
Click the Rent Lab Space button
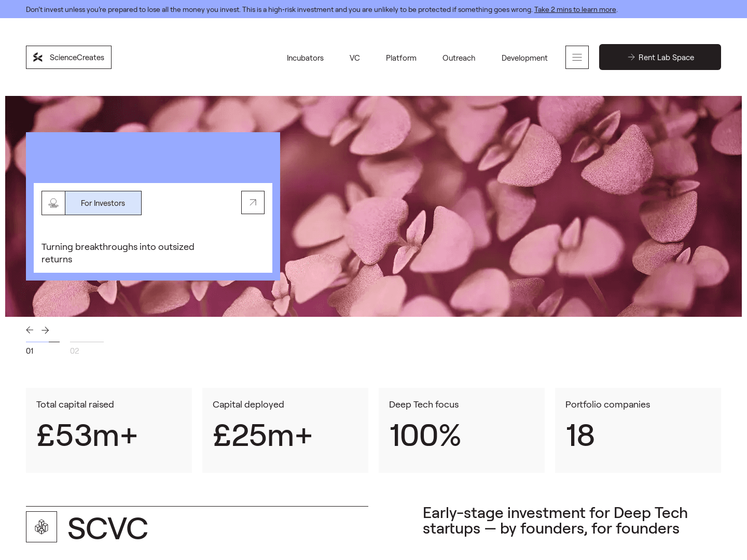(x=660, y=57)
